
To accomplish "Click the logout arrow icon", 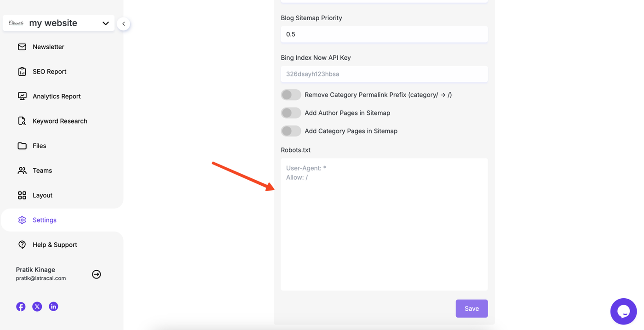I will point(96,274).
